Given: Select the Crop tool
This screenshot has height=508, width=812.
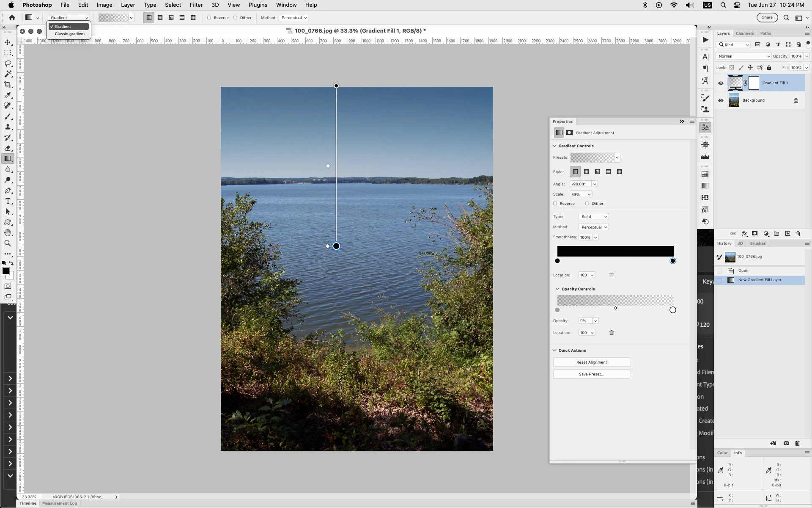Looking at the screenshot, I should click(x=8, y=85).
